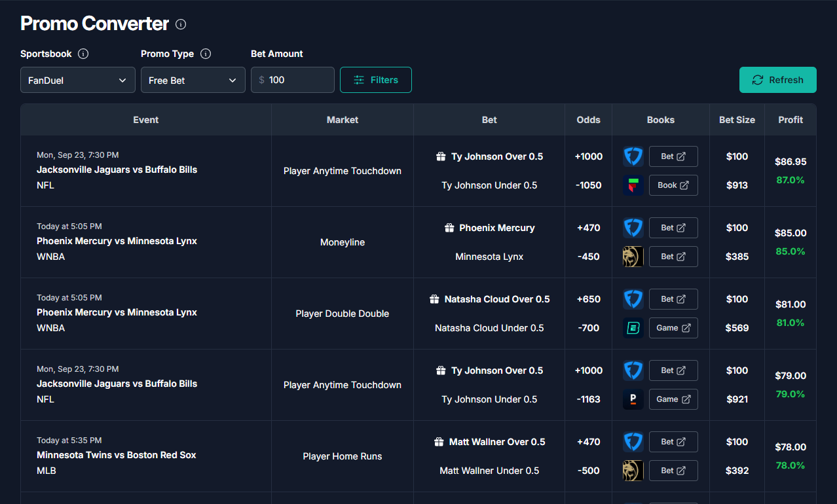Click the Natasha Cloud Under 0.5 bet text
837x504 pixels.
[x=489, y=328]
